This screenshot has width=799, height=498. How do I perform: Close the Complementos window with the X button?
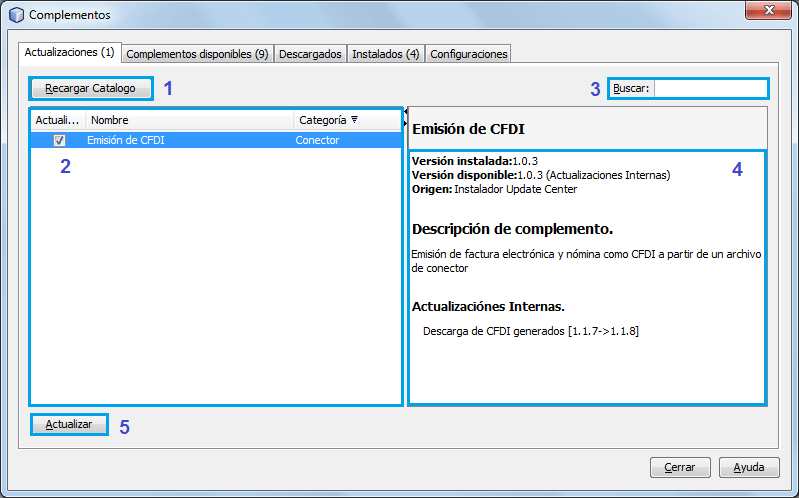pyautogui.click(x=769, y=11)
